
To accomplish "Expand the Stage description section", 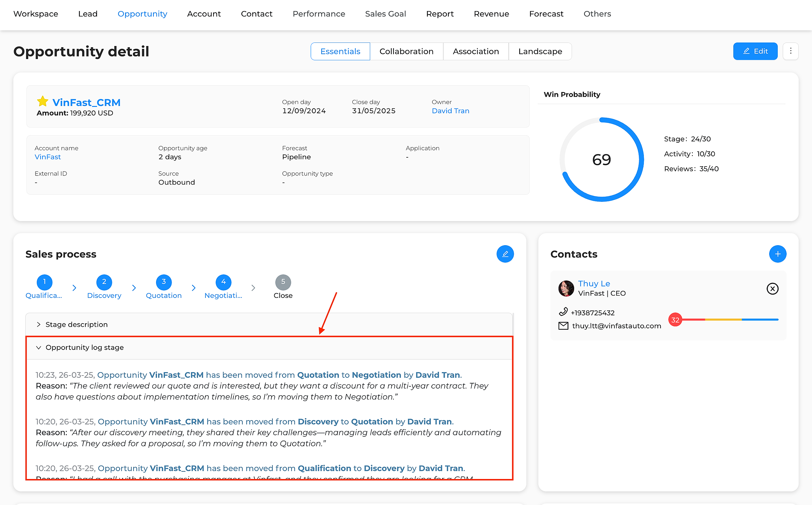I will (x=269, y=324).
